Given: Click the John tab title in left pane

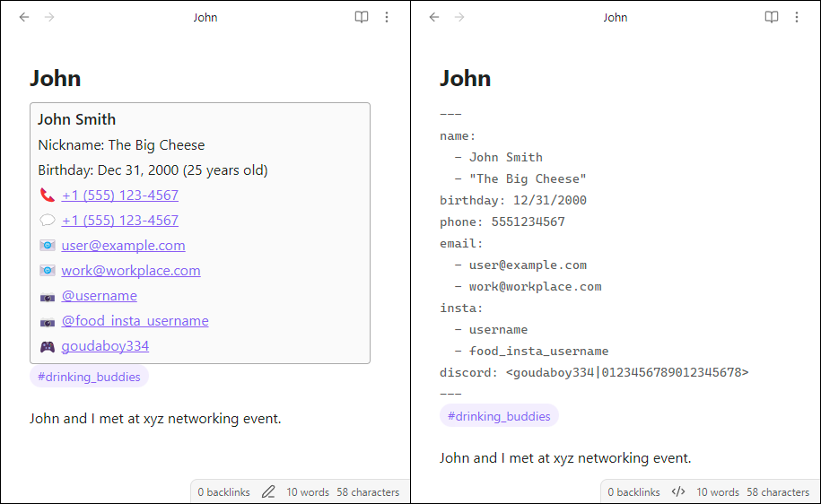Looking at the screenshot, I should [x=205, y=17].
